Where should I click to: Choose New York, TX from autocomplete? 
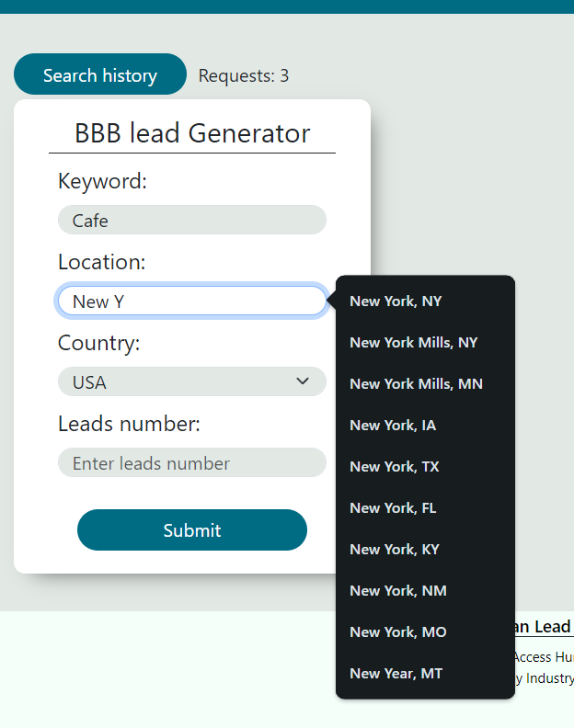coord(394,467)
